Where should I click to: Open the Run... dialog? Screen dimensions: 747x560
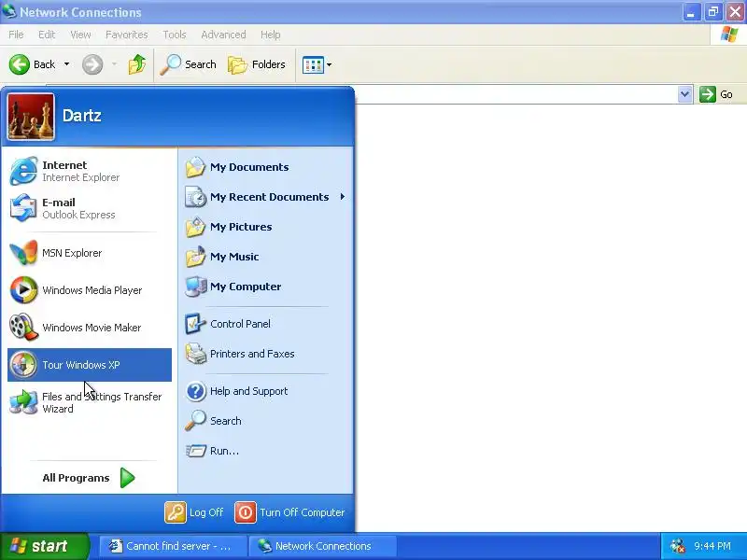click(x=266, y=451)
